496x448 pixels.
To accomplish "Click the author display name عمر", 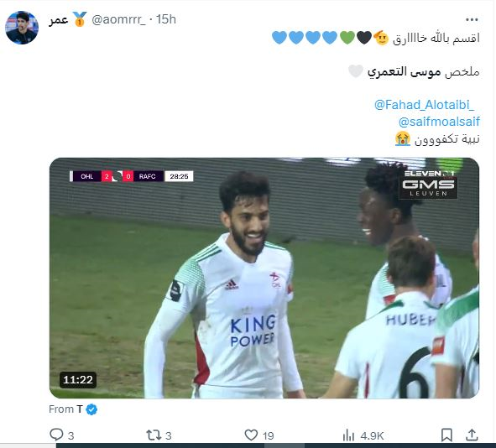I will pos(59,19).
